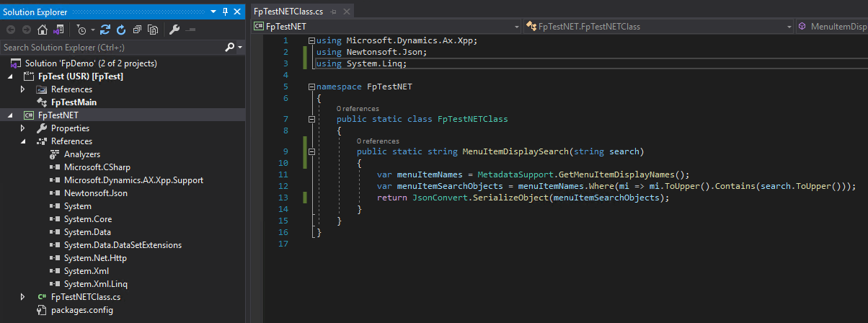Click the Back navigation arrow in Solution Explorer
The height and width of the screenshot is (323, 868).
[x=11, y=30]
